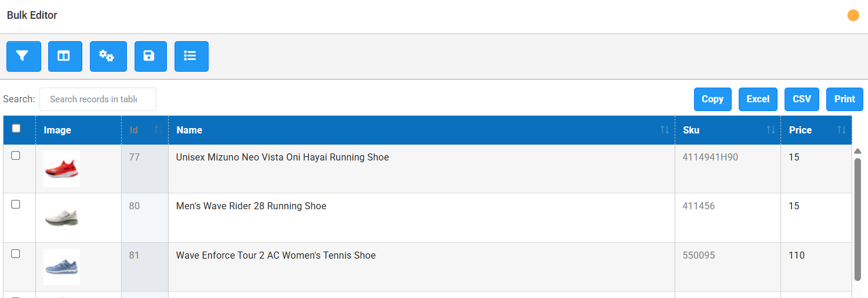868x298 pixels.
Task: Click the save floppy disk icon
Action: tap(150, 56)
